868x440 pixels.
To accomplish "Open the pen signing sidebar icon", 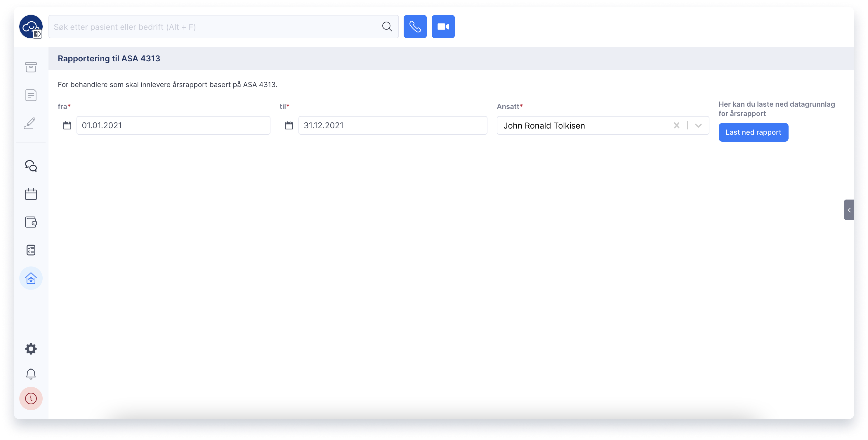I will (30, 123).
